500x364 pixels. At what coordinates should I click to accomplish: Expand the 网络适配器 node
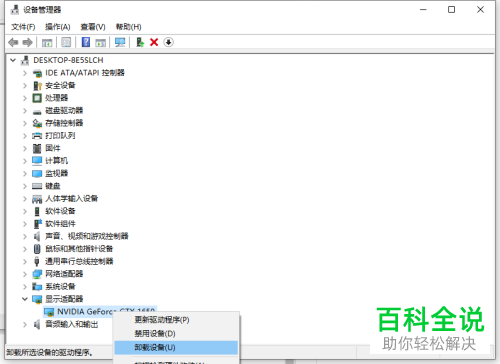[25, 274]
